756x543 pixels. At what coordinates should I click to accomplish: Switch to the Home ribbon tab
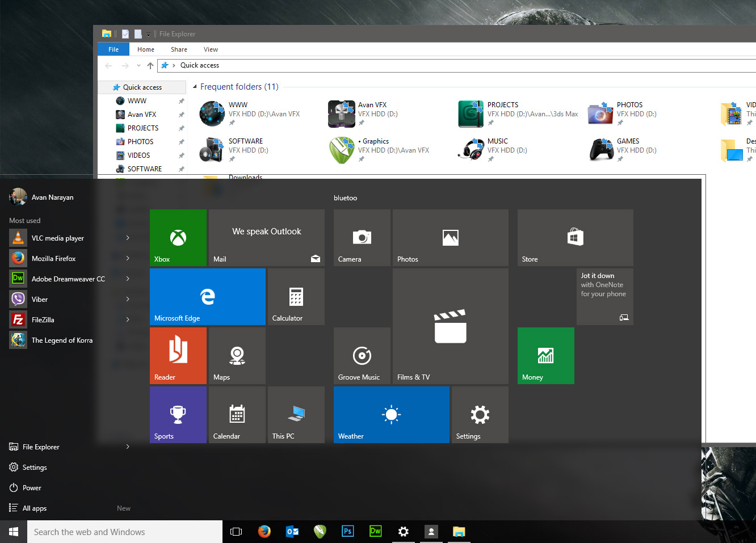tap(146, 49)
